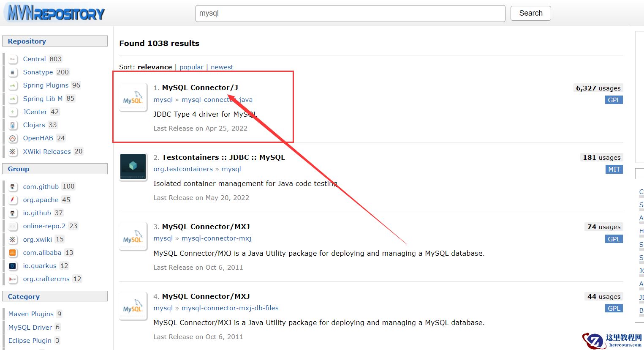Filter by Clojars repository
The image size is (644, 350).
pos(34,125)
